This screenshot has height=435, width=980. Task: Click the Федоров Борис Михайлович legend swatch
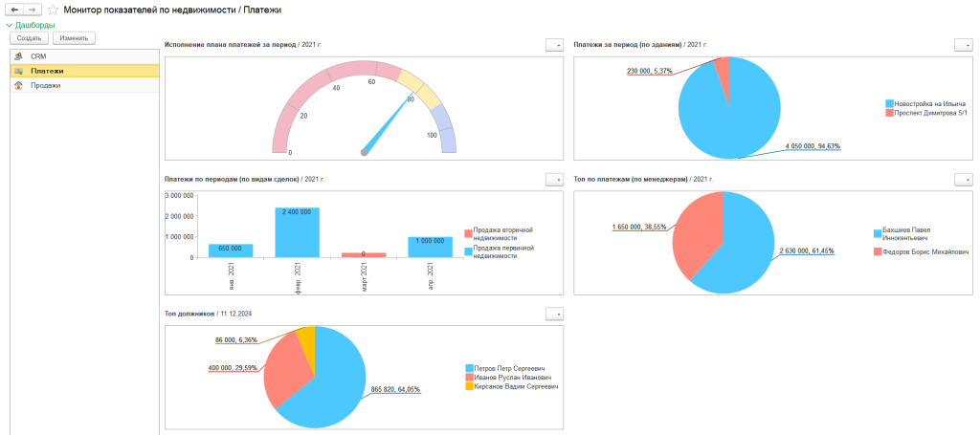pos(877,251)
